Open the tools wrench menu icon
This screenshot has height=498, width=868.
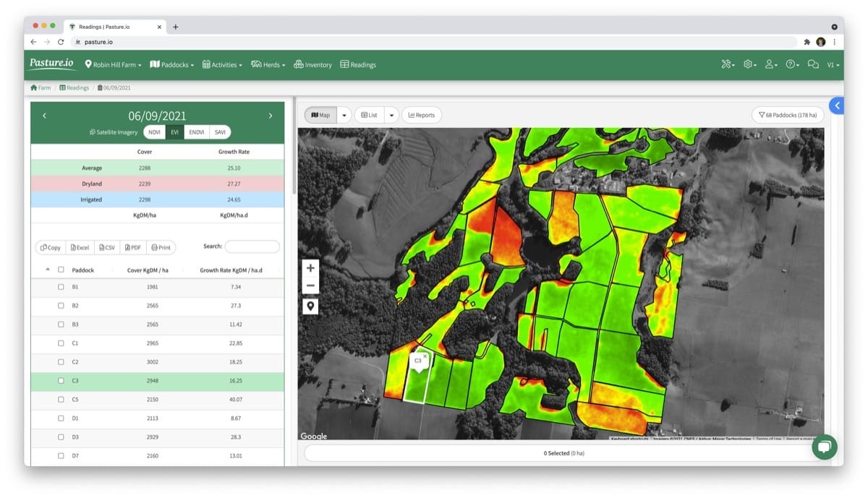[727, 64]
